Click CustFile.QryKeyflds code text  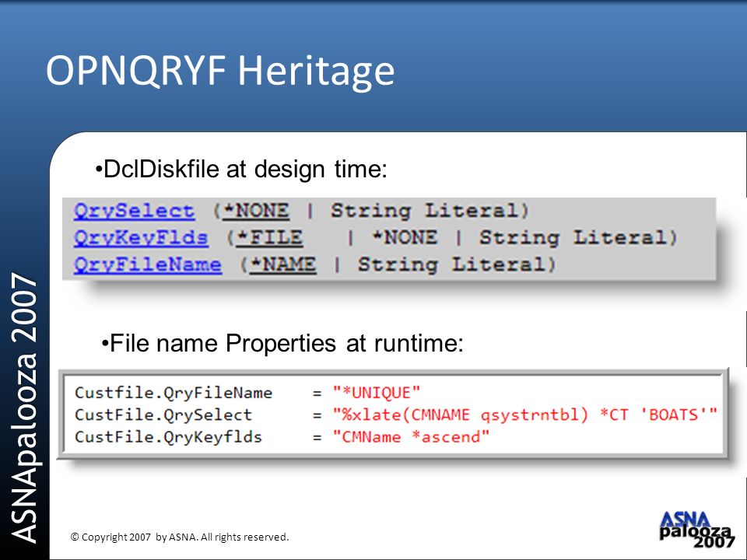[x=168, y=436]
